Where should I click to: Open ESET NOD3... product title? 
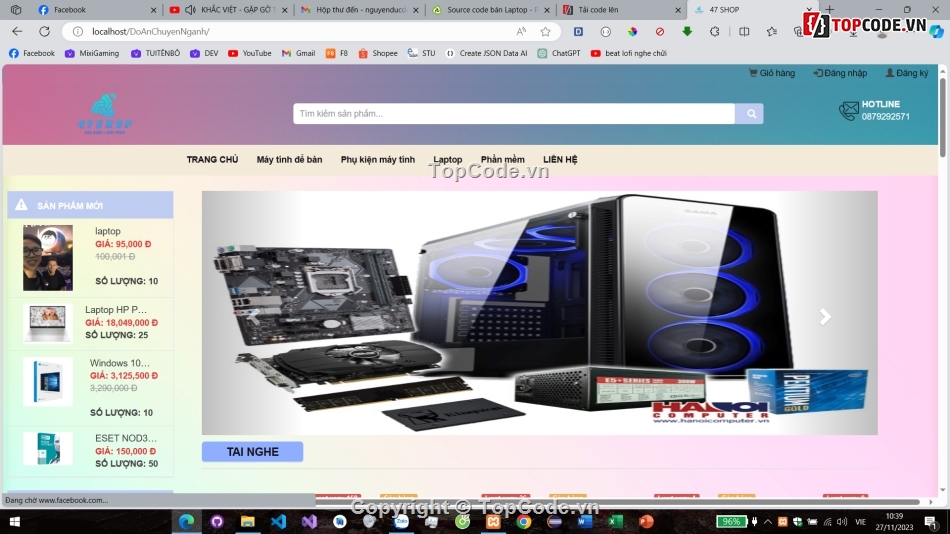point(125,438)
